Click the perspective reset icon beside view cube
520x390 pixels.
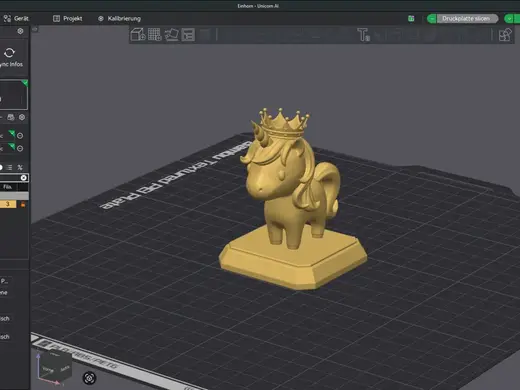coord(89,378)
